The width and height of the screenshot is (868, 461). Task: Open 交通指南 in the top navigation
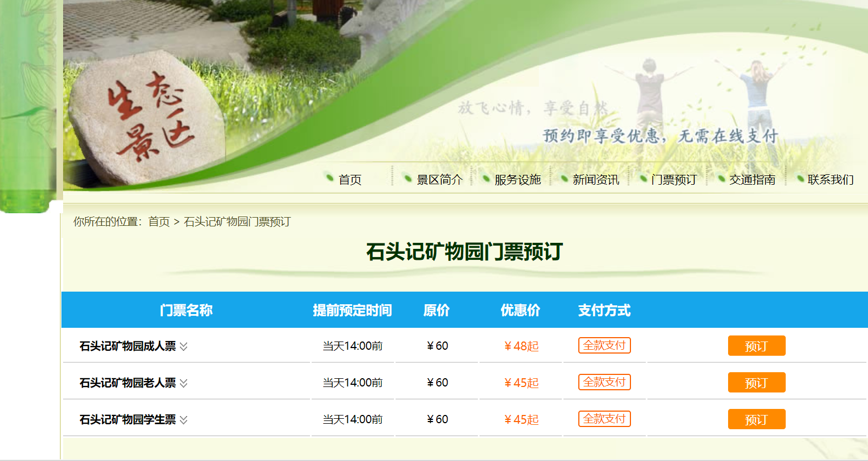[x=752, y=180]
